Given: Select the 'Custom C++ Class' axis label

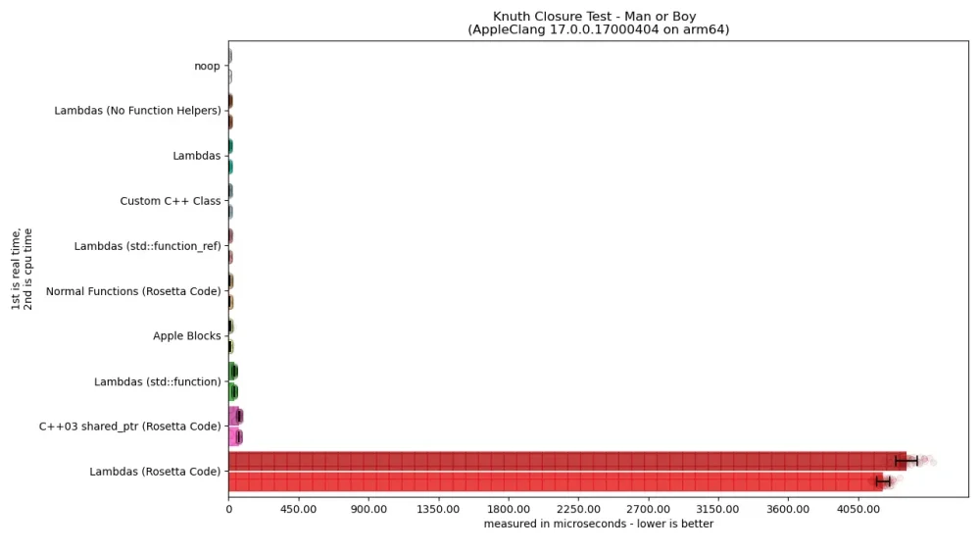Looking at the screenshot, I should (171, 201).
